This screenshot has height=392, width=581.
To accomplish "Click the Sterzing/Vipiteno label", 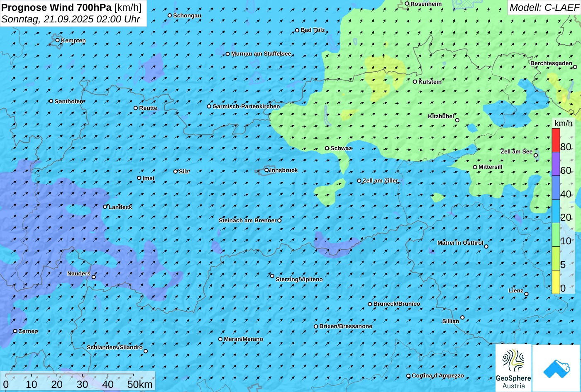I will 299,279.
